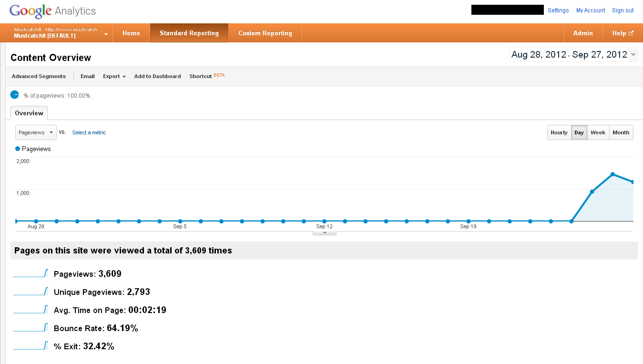Click the Select a metric link

(x=89, y=132)
